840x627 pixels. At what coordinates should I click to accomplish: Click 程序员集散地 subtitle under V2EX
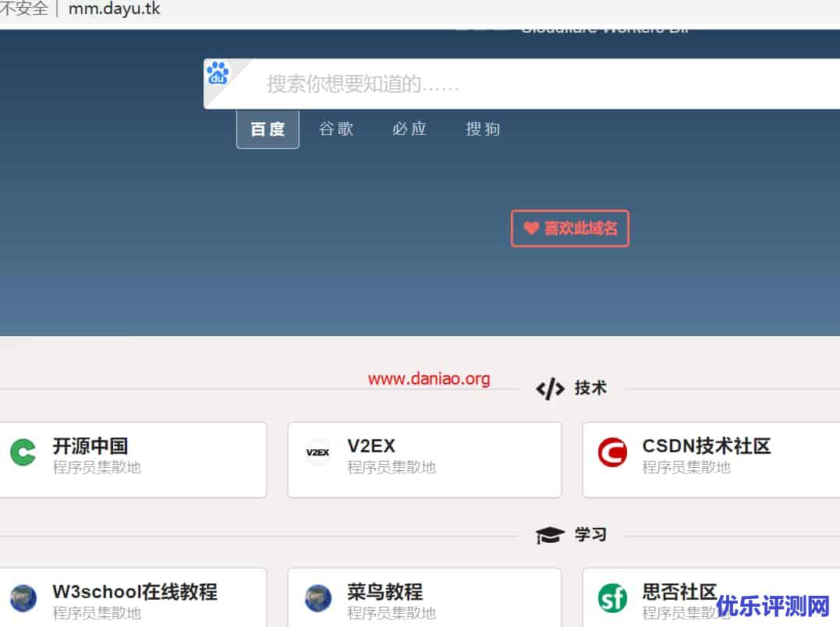392,467
